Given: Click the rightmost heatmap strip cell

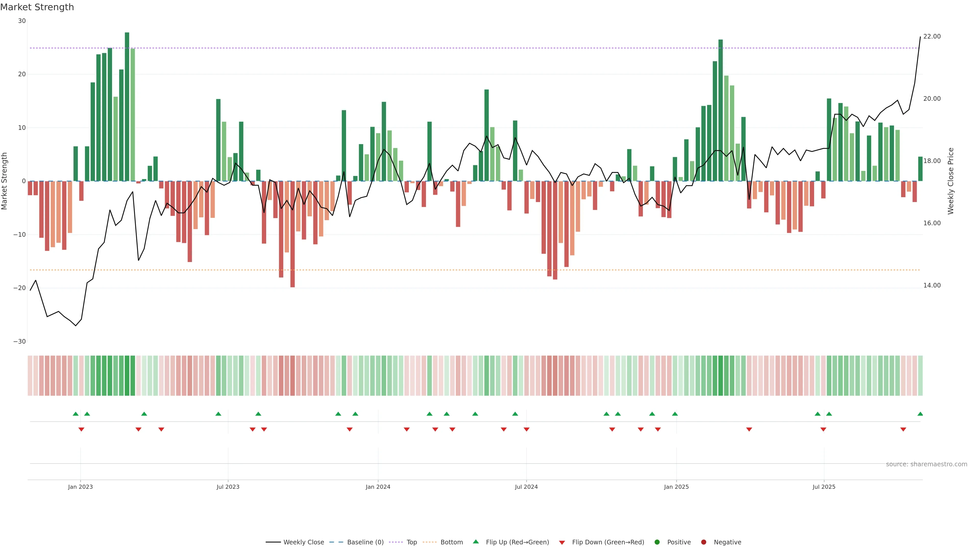Looking at the screenshot, I should pyautogui.click(x=920, y=375).
